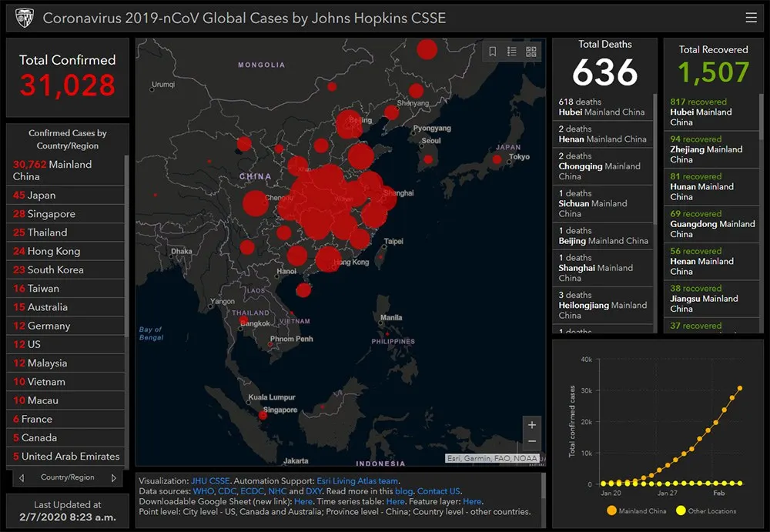770x532 pixels.
Task: Zoom in on the map
Action: (x=531, y=425)
